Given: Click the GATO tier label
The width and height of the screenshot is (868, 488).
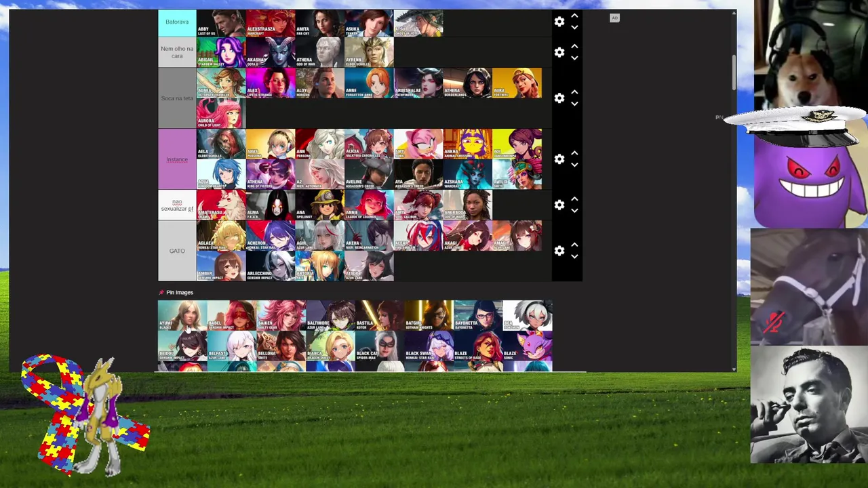Looking at the screenshot, I should 177,251.
